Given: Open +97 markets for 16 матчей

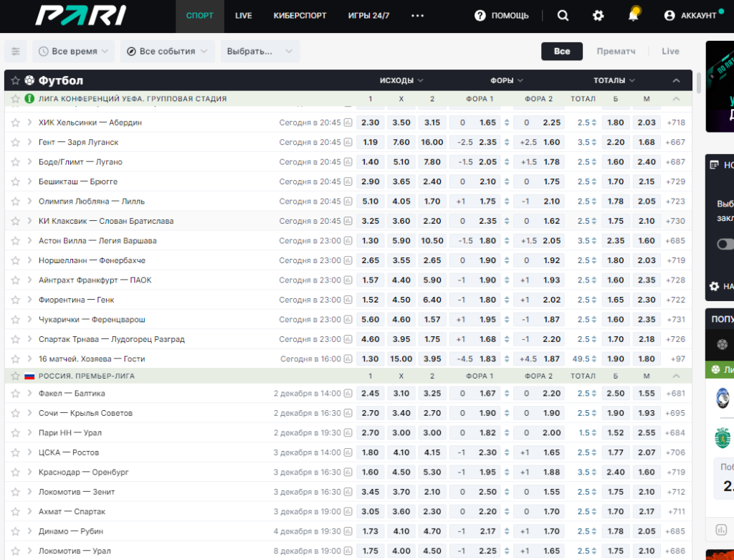Looking at the screenshot, I should 677,359.
